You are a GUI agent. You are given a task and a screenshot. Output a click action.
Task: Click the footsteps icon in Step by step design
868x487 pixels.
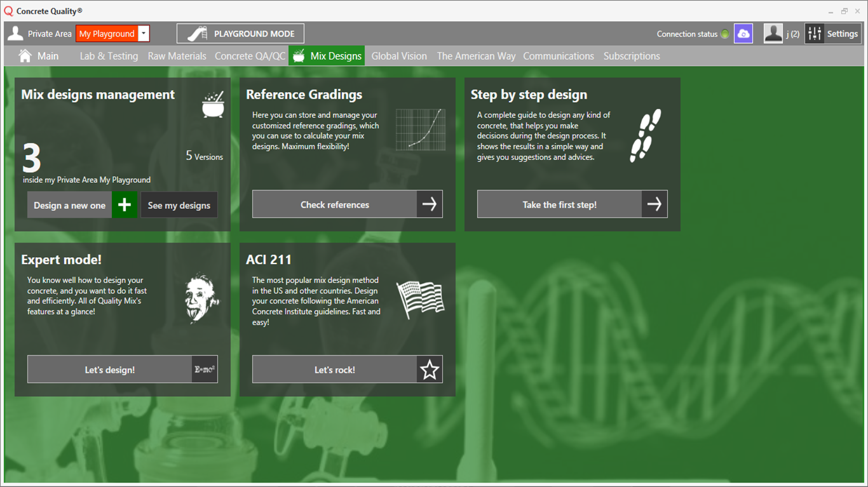[x=646, y=135]
